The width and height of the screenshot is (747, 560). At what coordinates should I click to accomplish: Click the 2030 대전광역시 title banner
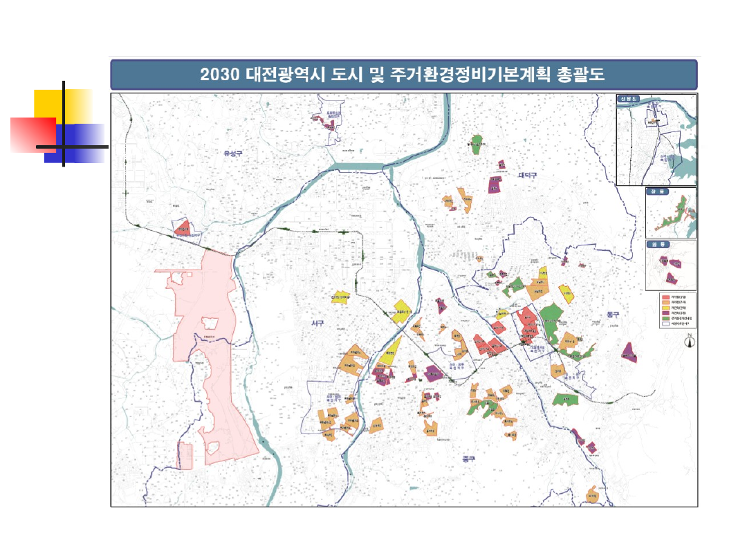(403, 75)
